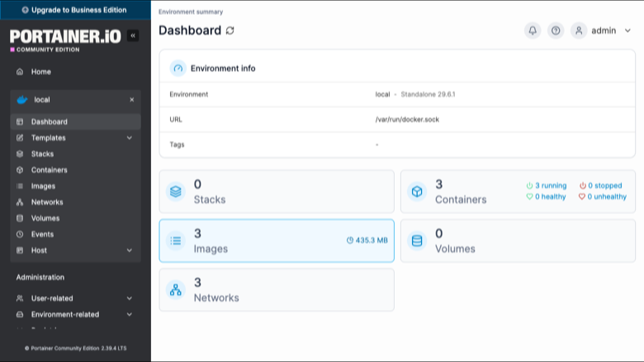
Task: Expand the Host submenu chevron
Action: (130, 251)
